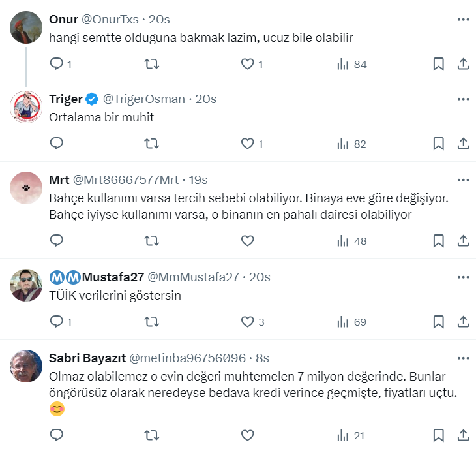
Task: Reply to Onur's tweet
Action: (57, 64)
